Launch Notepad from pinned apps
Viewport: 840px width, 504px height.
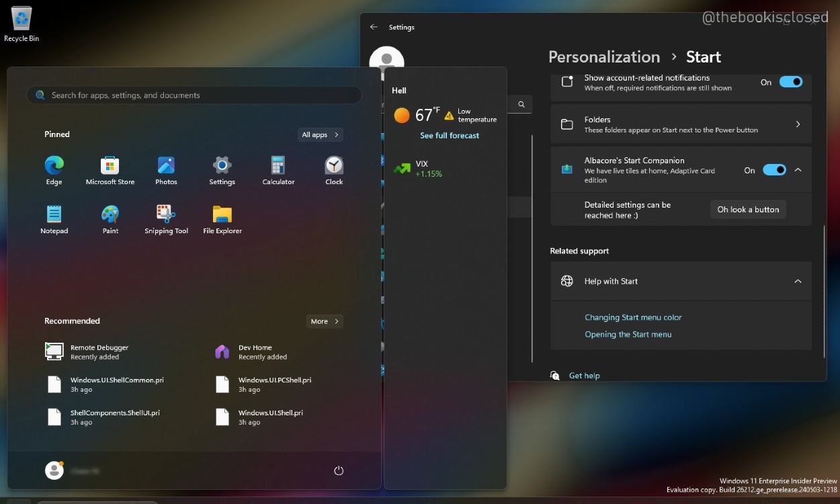pyautogui.click(x=54, y=218)
